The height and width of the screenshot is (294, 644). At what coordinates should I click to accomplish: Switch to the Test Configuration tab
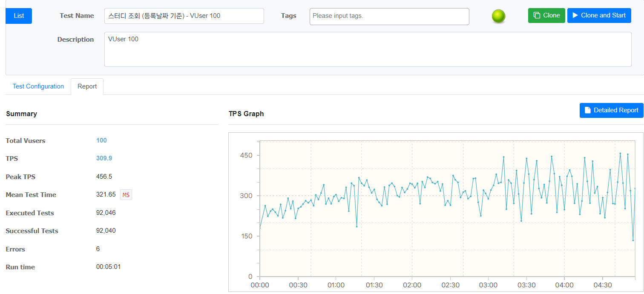click(x=38, y=86)
